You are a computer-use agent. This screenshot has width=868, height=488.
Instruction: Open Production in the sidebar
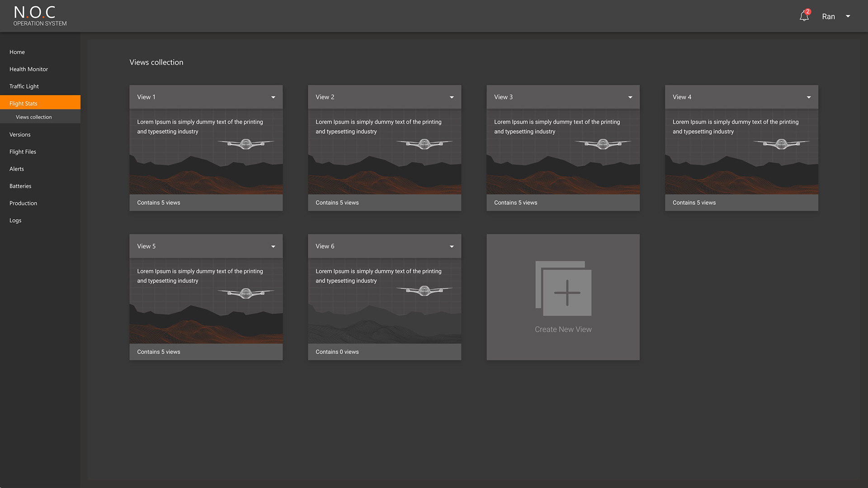(x=23, y=203)
